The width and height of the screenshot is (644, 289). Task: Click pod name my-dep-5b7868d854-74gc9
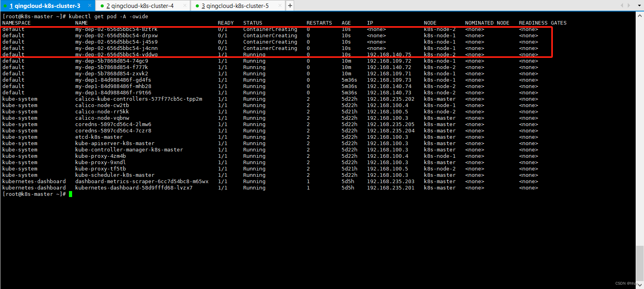coord(112,61)
